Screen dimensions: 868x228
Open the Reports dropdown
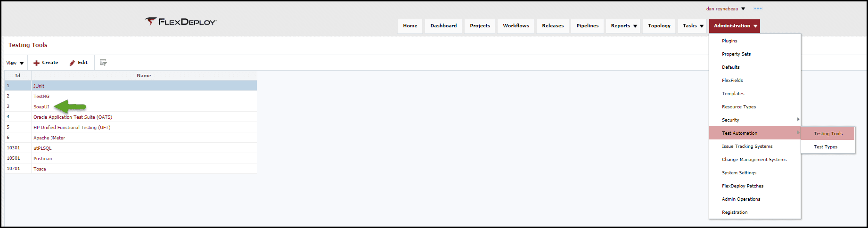click(624, 26)
